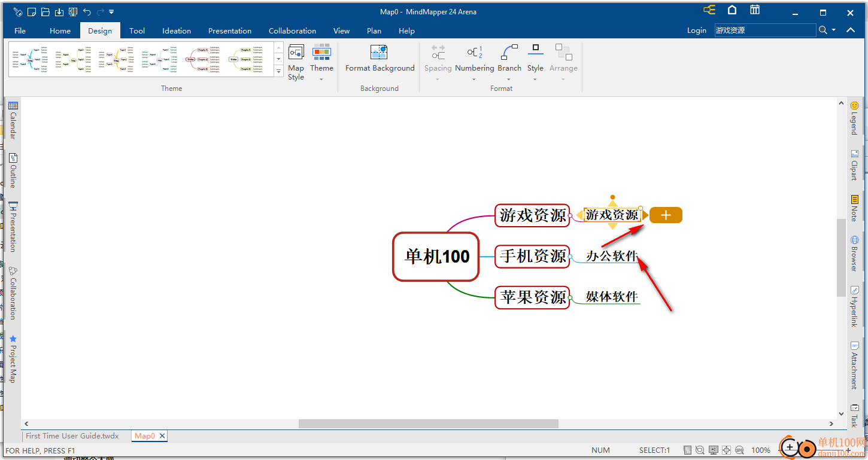Undo the last action
The image size is (868, 460).
pyautogui.click(x=87, y=12)
